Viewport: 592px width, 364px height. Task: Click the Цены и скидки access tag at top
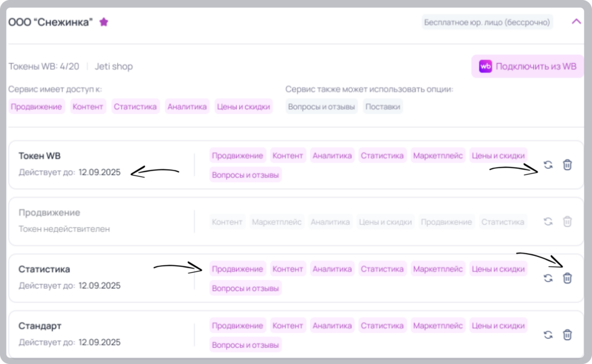click(x=243, y=107)
